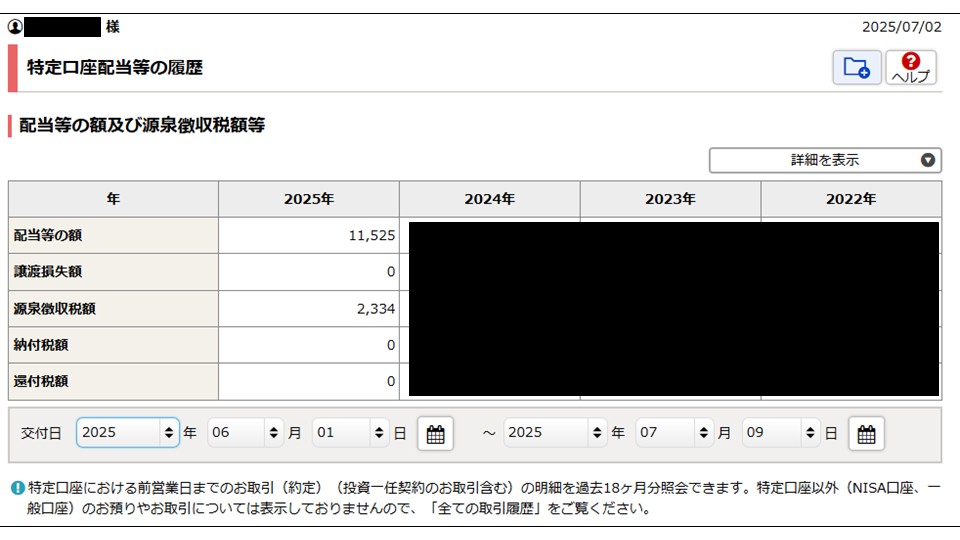Viewport: 960px width, 540px height.
Task: Click the info icon beside the notice text
Action: click(x=18, y=488)
